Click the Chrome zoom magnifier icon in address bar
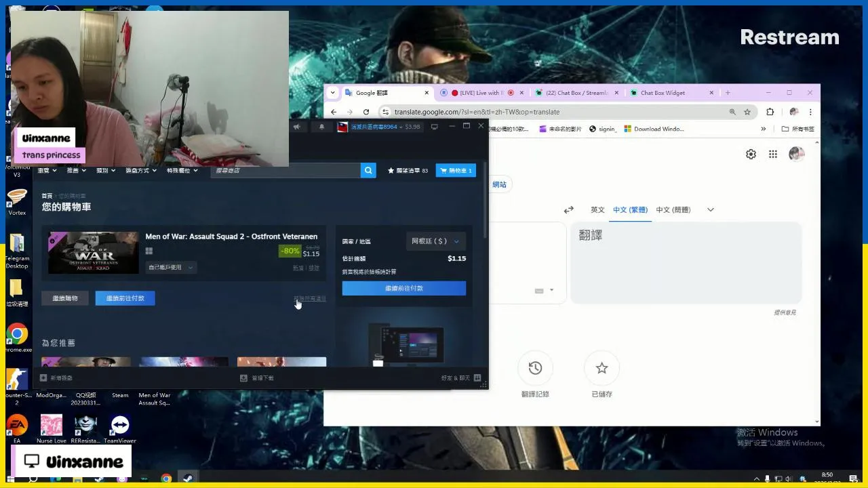 (x=732, y=112)
